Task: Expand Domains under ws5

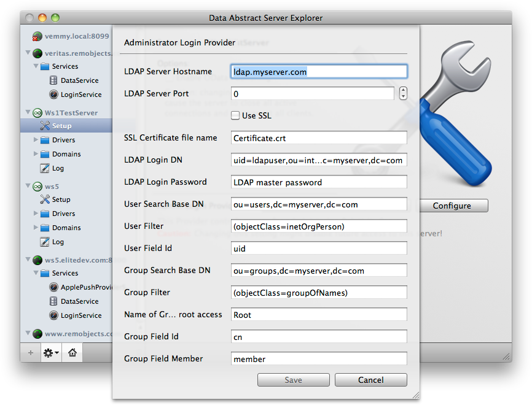Action: click(x=36, y=227)
